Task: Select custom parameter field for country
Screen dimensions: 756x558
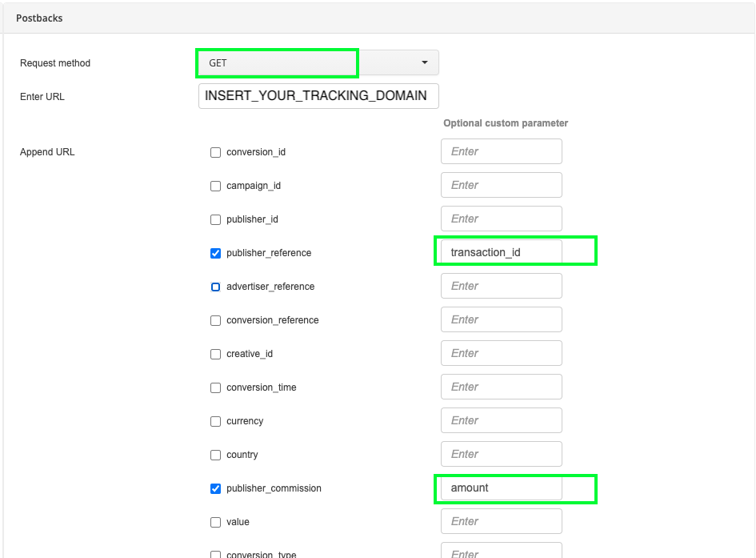Action: point(502,454)
